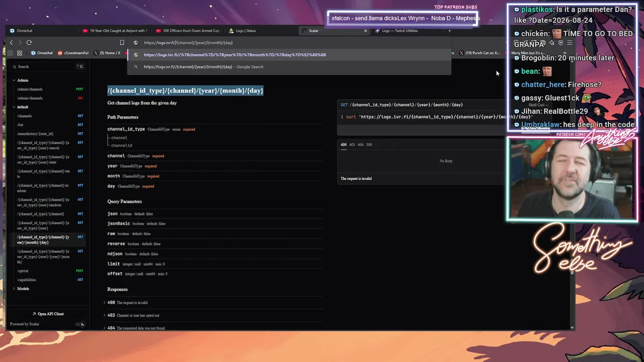Open the /{channel_id_type}/{channel}/random endpoint
Viewport: 644px width, 362px height.
pos(49,188)
